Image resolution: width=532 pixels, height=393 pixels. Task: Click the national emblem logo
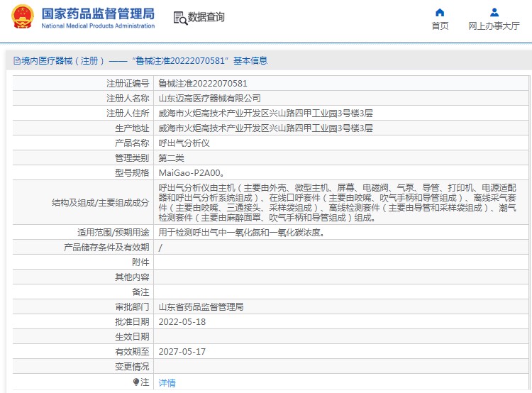(x=23, y=16)
